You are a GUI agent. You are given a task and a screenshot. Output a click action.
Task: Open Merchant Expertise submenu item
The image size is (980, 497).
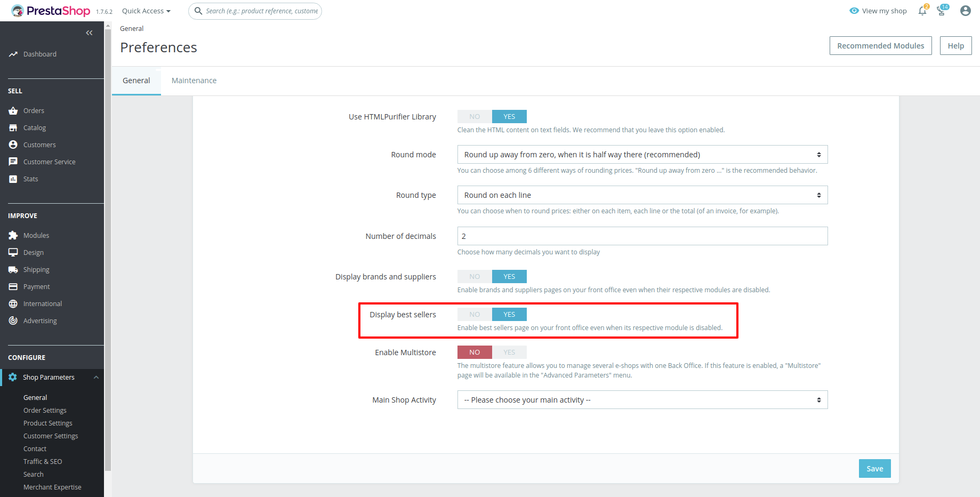click(x=52, y=487)
